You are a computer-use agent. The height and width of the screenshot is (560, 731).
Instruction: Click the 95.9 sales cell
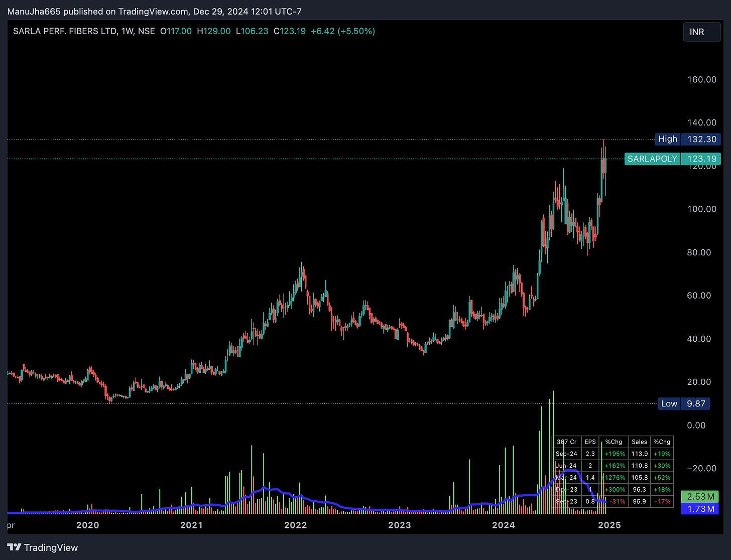(639, 501)
